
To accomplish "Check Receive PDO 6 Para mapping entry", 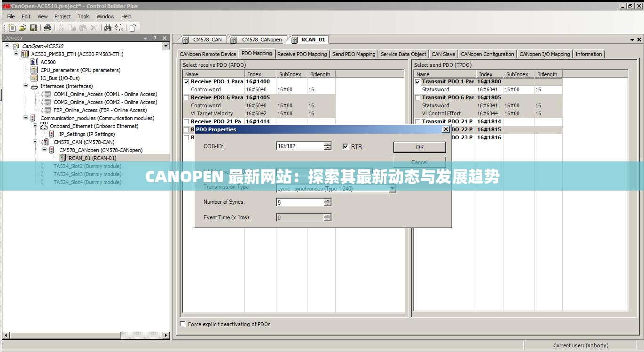I will click(186, 97).
